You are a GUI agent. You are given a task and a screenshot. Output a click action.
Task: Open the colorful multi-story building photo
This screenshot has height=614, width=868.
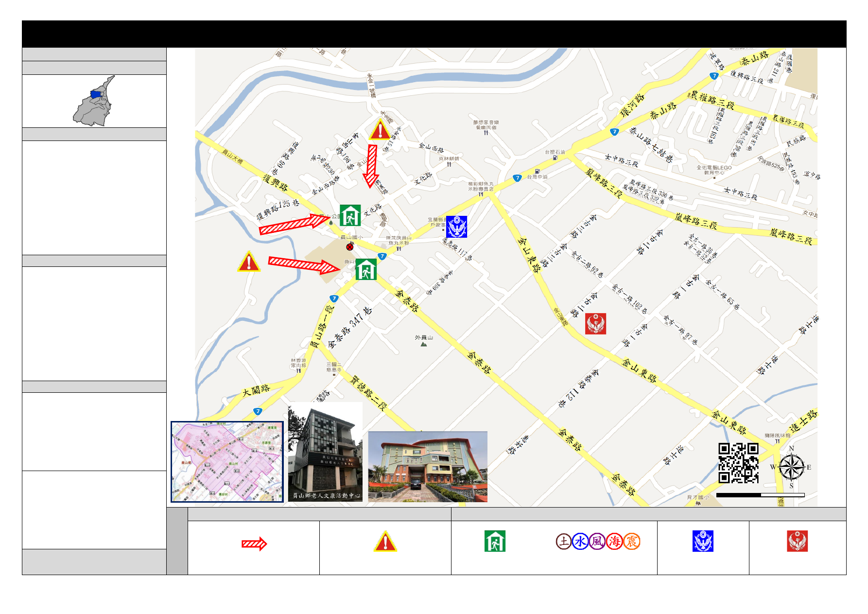(x=428, y=467)
